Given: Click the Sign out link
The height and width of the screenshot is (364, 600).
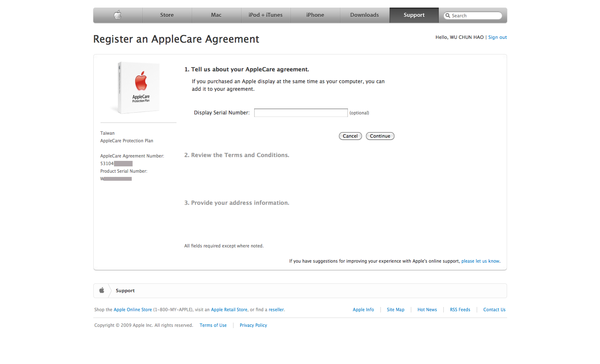Looking at the screenshot, I should pyautogui.click(x=497, y=37).
